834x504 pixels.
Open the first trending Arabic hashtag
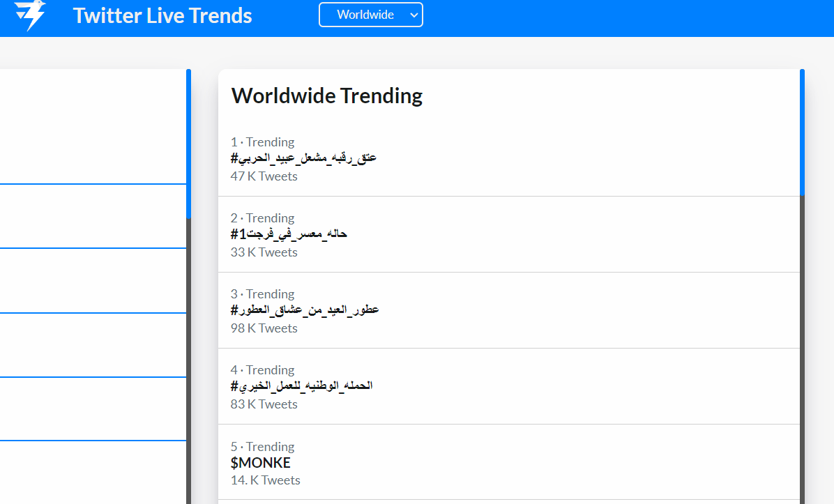(303, 158)
